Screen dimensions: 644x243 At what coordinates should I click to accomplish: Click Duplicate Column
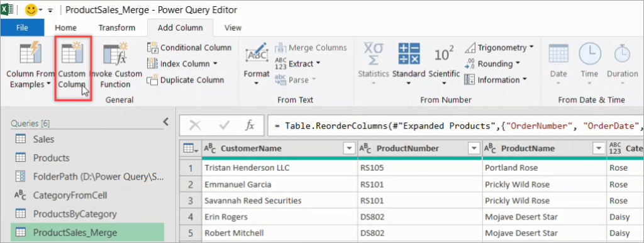click(186, 80)
